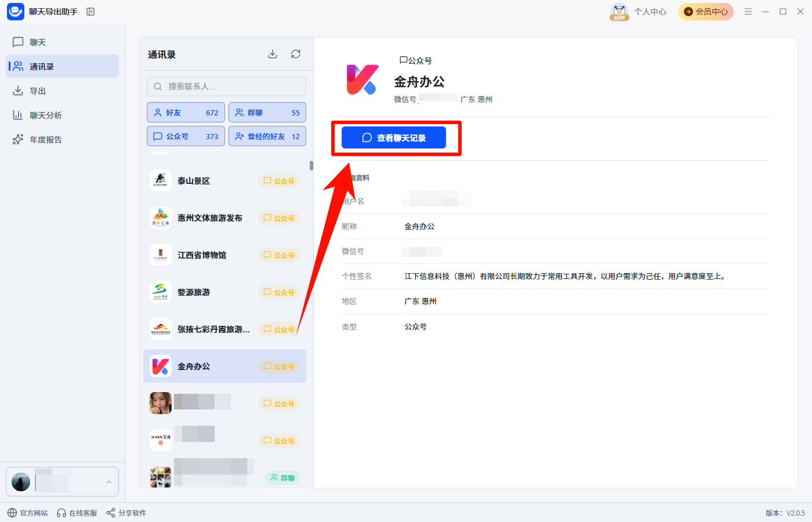This screenshot has height=522, width=812.
Task: Click user avatar at sidebar bottom
Action: tap(21, 482)
